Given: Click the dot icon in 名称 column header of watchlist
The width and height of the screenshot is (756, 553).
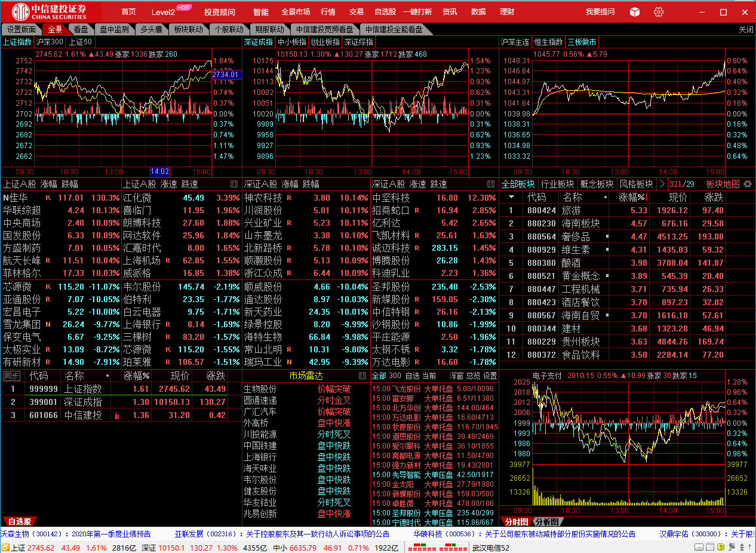Looking at the screenshot, I should click(107, 376).
